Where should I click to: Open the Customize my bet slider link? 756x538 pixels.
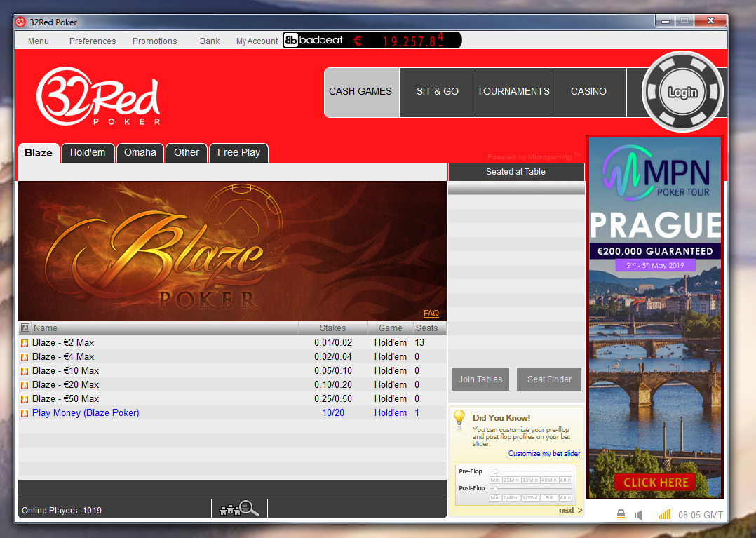(544, 454)
